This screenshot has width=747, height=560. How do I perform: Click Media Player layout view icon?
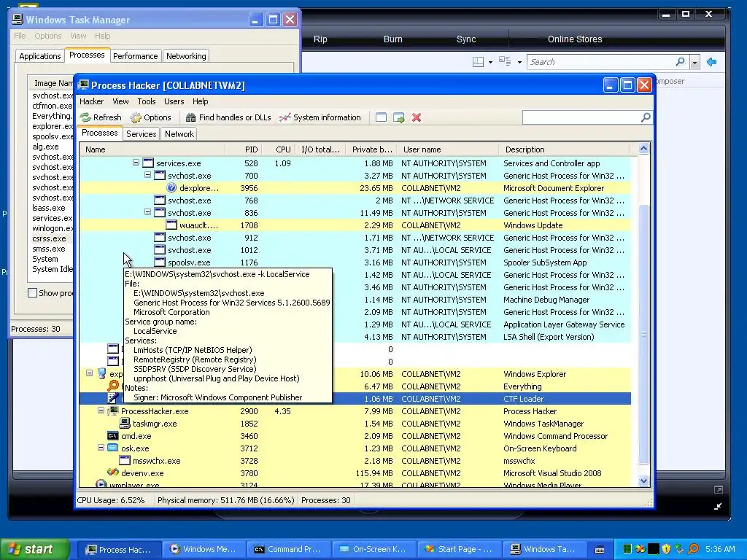tap(478, 62)
